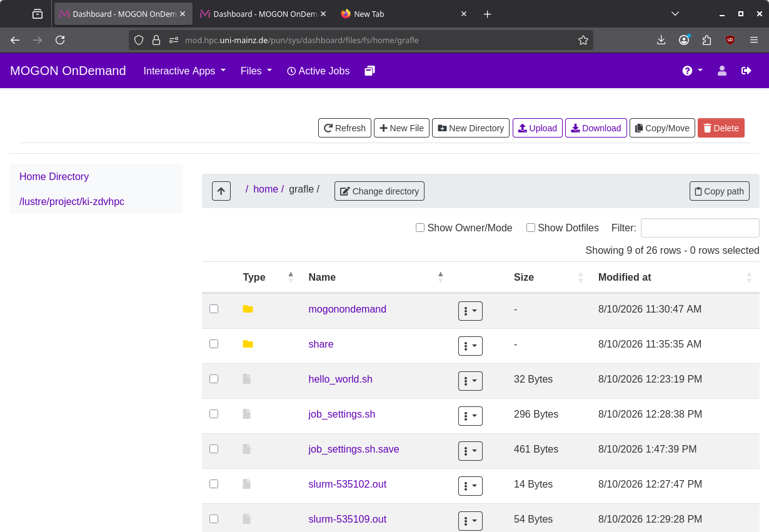Switch to the New Tab browser tab

coord(405,14)
